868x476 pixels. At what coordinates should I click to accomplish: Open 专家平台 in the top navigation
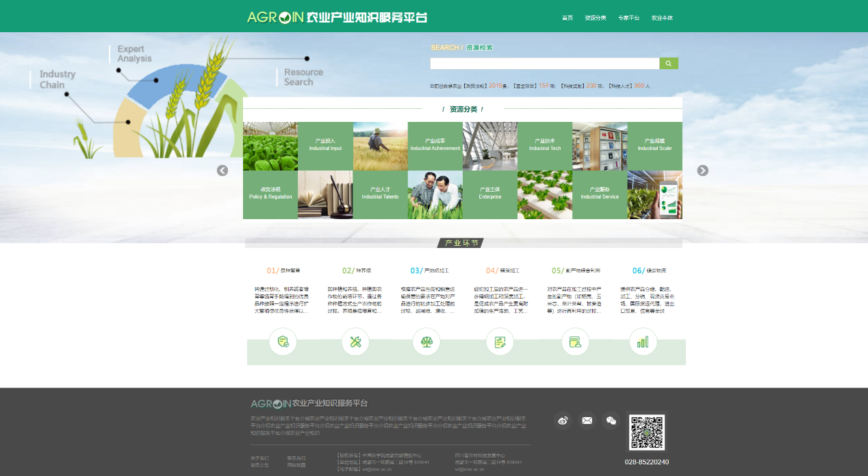pyautogui.click(x=628, y=18)
